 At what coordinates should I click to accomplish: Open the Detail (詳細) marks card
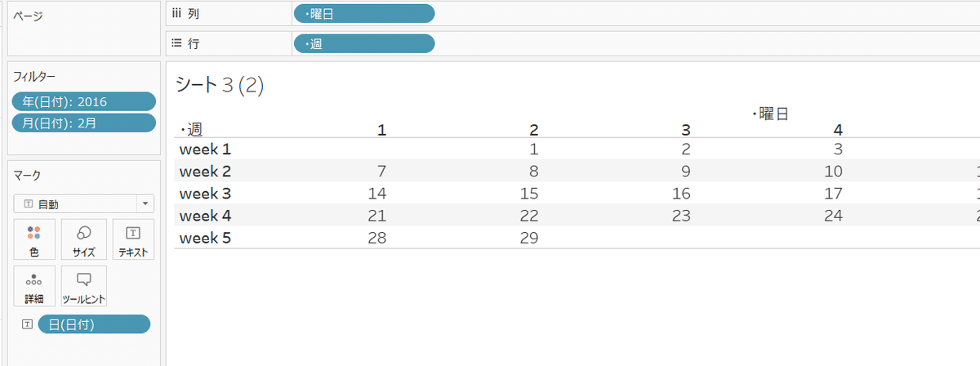34,286
